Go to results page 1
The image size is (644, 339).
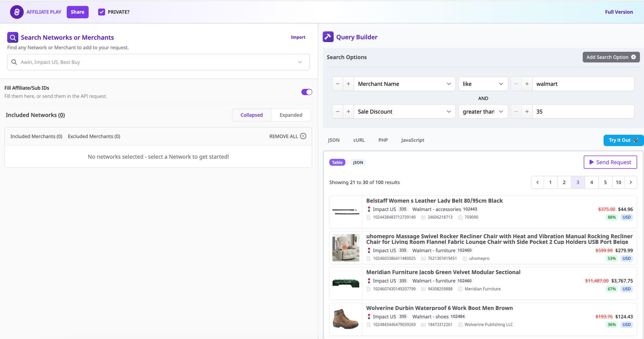(551, 182)
